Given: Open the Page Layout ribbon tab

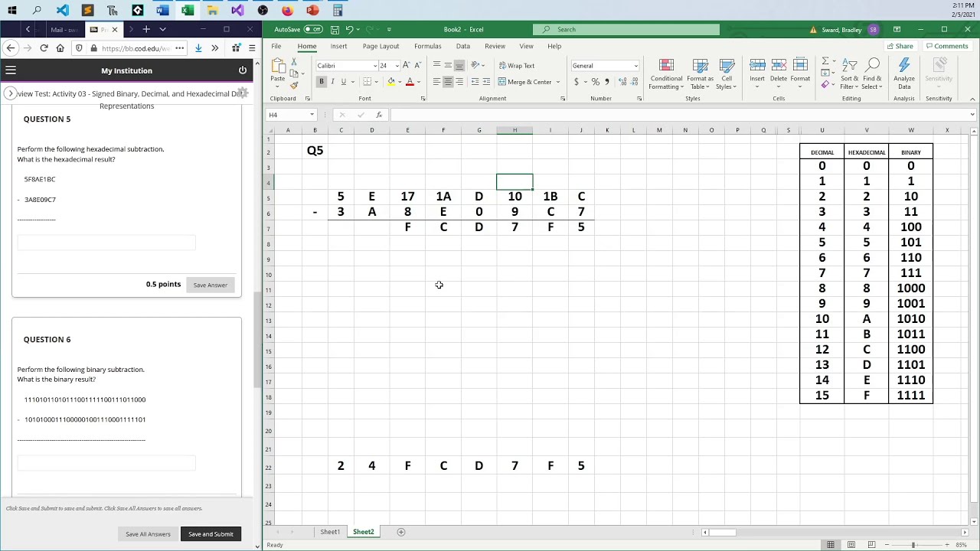Looking at the screenshot, I should [x=381, y=46].
